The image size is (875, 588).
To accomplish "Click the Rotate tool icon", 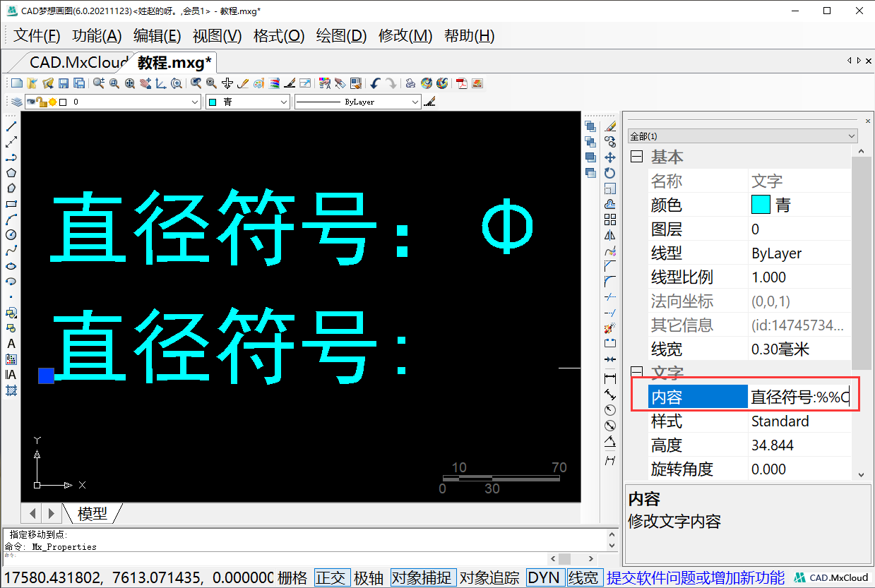I will coord(610,173).
